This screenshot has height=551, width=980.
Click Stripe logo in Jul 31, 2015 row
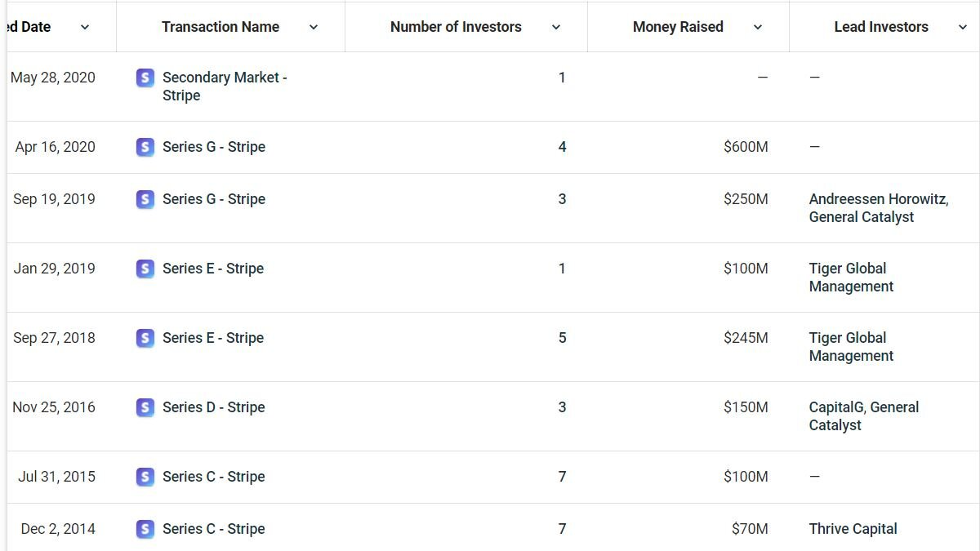[145, 477]
